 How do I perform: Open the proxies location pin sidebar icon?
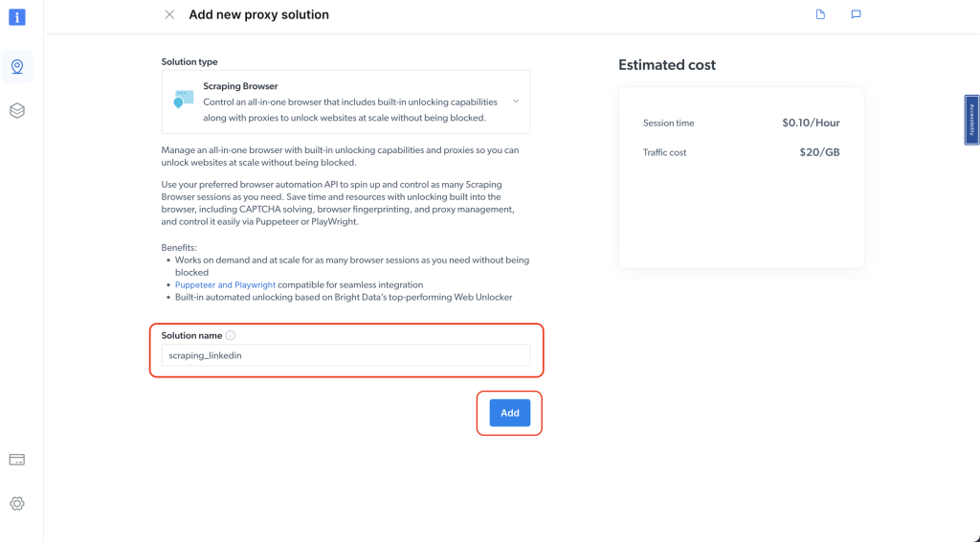pos(17,66)
